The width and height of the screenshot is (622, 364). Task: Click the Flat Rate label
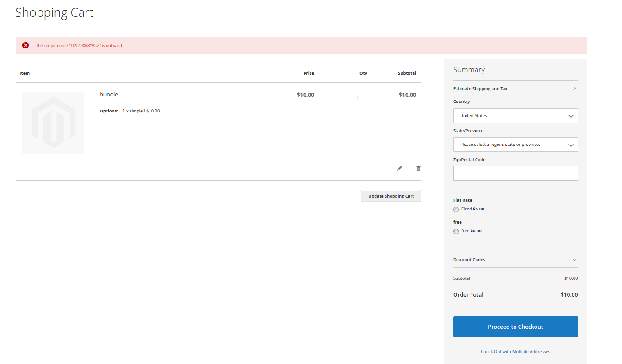(x=463, y=200)
